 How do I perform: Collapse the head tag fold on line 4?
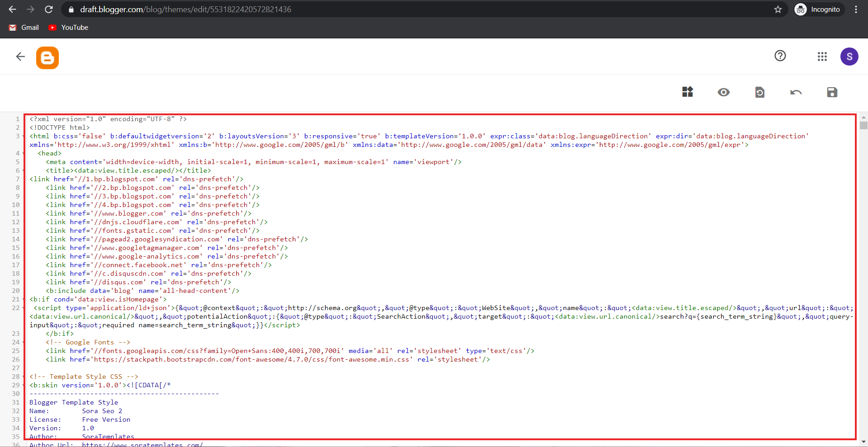click(x=24, y=153)
